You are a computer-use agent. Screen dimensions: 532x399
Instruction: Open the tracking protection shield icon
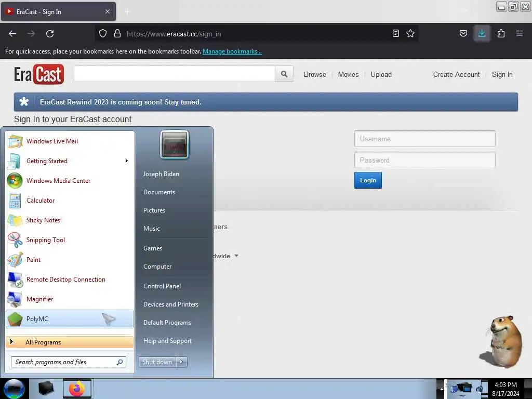tap(103, 34)
